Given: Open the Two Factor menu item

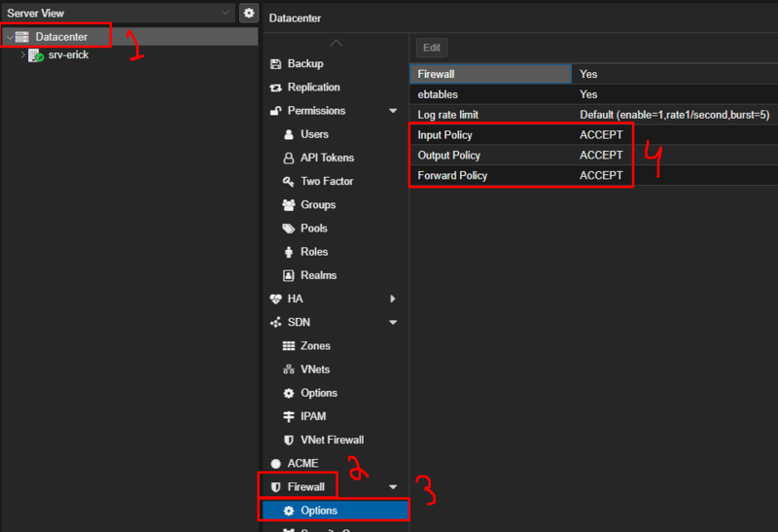Looking at the screenshot, I should [x=336, y=182].
